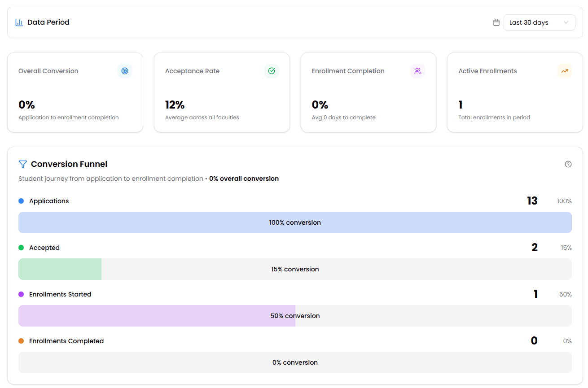Viewport: 588px width, 388px height.
Task: Toggle the orange dot for Enrollments Completed stage
Action: click(x=21, y=340)
